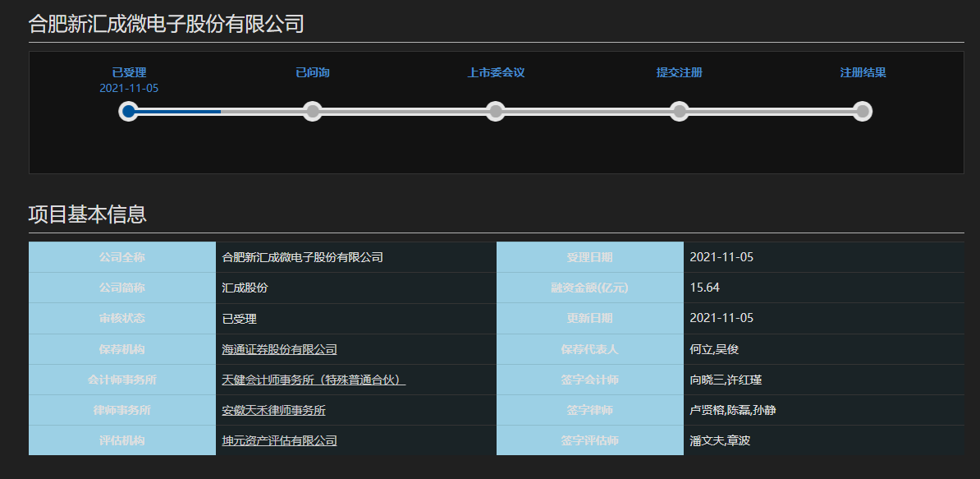Image resolution: width=980 pixels, height=479 pixels.
Task: Open the 天健会计师事务所 accounting firm link
Action: 314,380
